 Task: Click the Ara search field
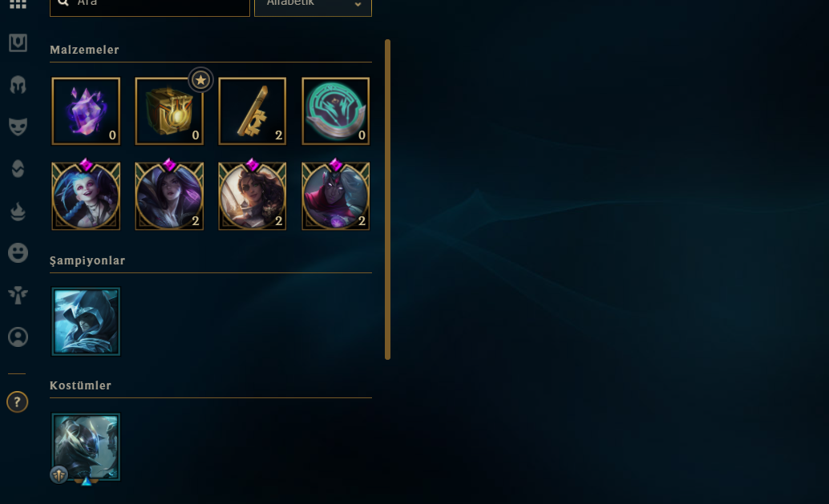pyautogui.click(x=150, y=6)
